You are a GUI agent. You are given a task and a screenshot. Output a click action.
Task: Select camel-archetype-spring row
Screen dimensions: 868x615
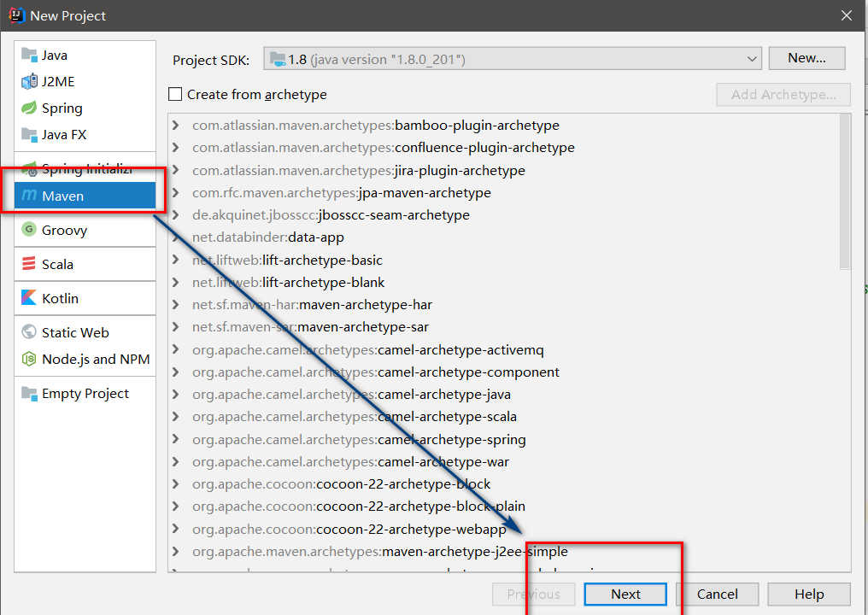coord(504,440)
